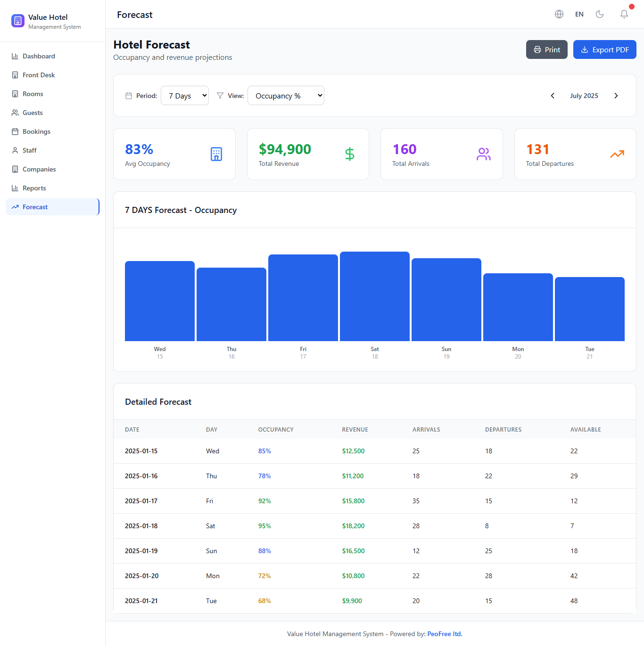Open Dashboard in the sidebar

click(x=39, y=56)
